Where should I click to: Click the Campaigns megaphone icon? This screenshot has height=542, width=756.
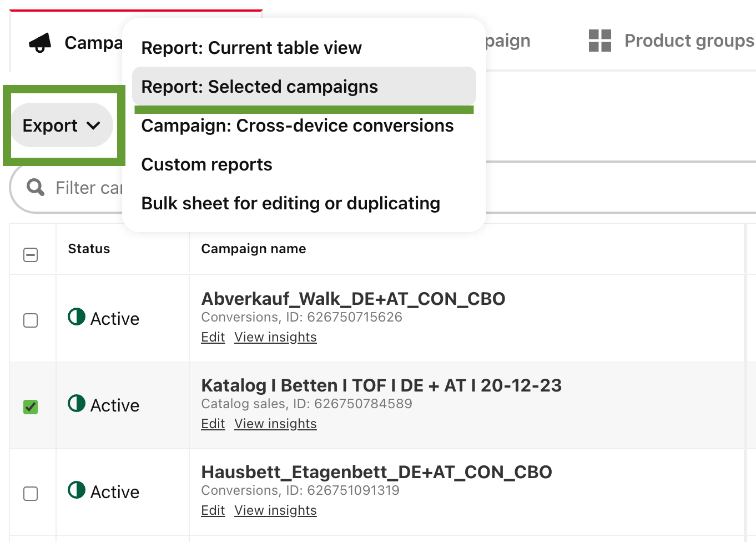(x=41, y=42)
